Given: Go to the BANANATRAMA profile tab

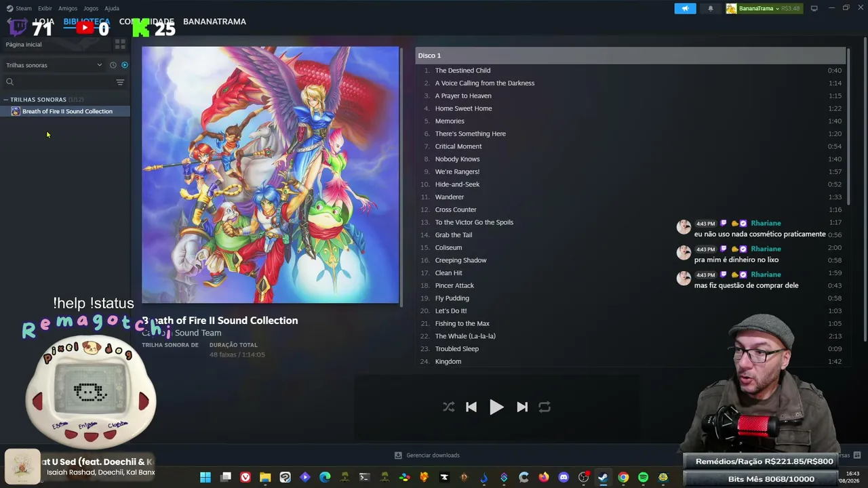Looking at the screenshot, I should coord(214,22).
